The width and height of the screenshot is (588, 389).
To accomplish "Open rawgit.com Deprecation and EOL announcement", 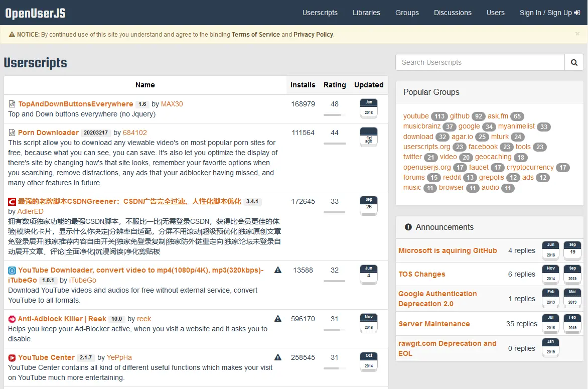I will click(447, 348).
